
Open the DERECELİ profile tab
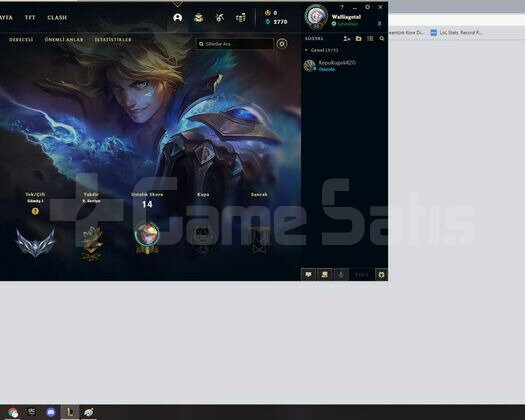coord(21,40)
